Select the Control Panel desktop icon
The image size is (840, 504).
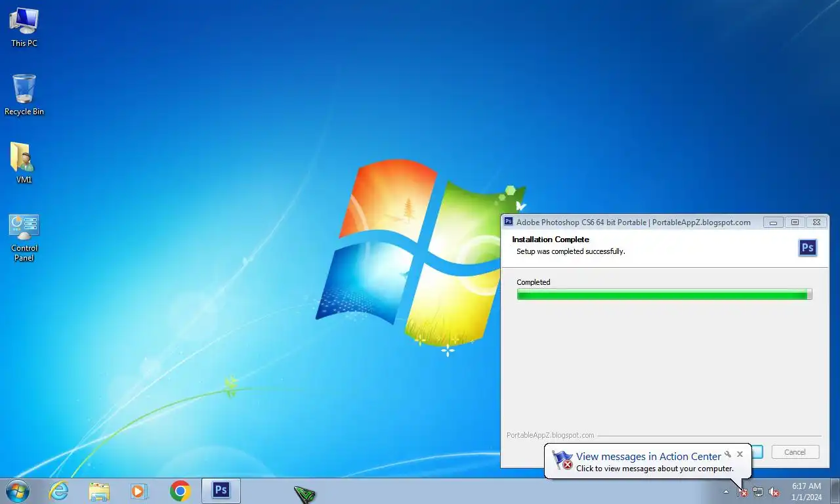24,238
